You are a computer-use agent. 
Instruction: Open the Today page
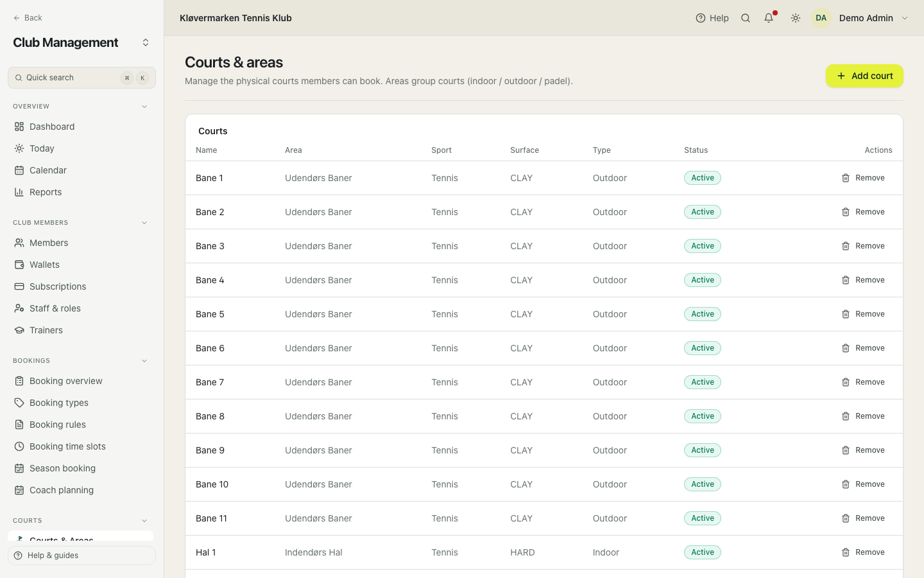(x=81, y=148)
